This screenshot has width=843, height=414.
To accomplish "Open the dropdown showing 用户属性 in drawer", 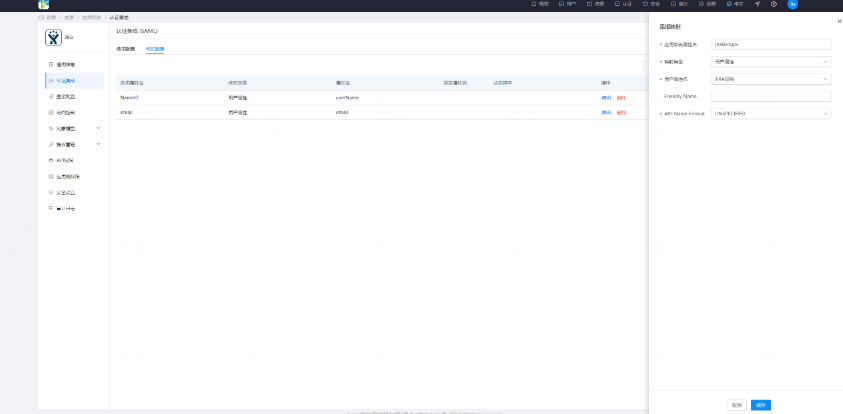I will [x=770, y=62].
